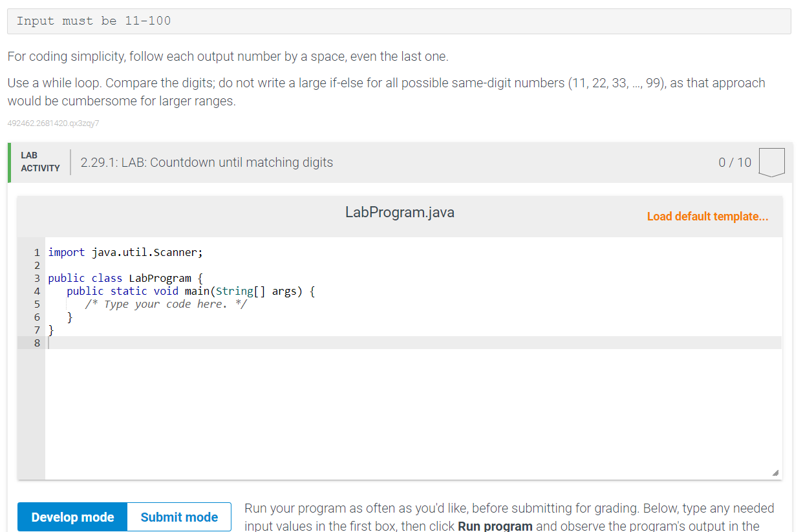The image size is (803, 532).
Task: Click the LAB ACTIVITY label
Action: [40, 161]
